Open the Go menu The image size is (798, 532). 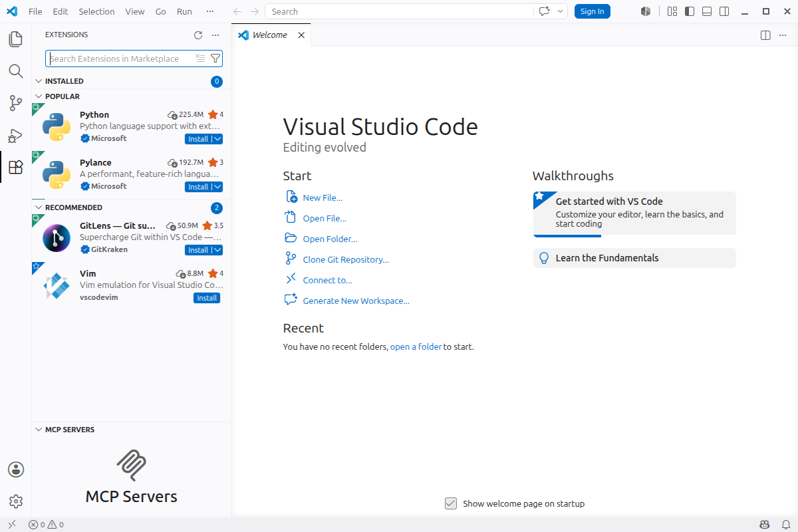coord(161,11)
